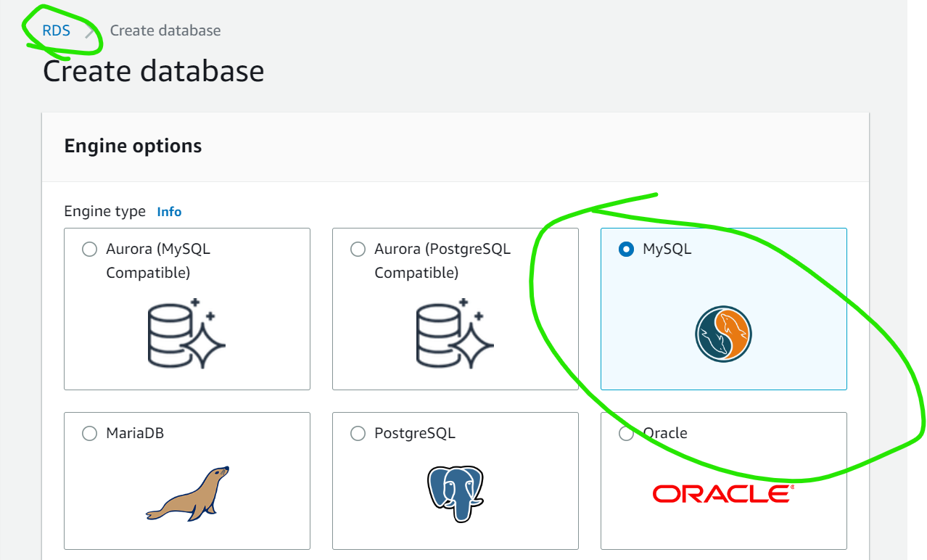Screen dimensions: 927x560
Task: Click the MariaDB seal logo
Action: (187, 493)
